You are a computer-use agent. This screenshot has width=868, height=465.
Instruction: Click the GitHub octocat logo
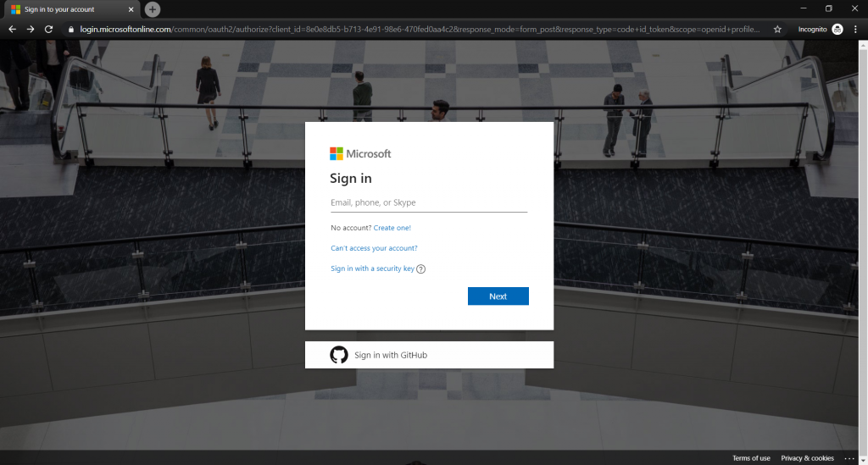339,355
